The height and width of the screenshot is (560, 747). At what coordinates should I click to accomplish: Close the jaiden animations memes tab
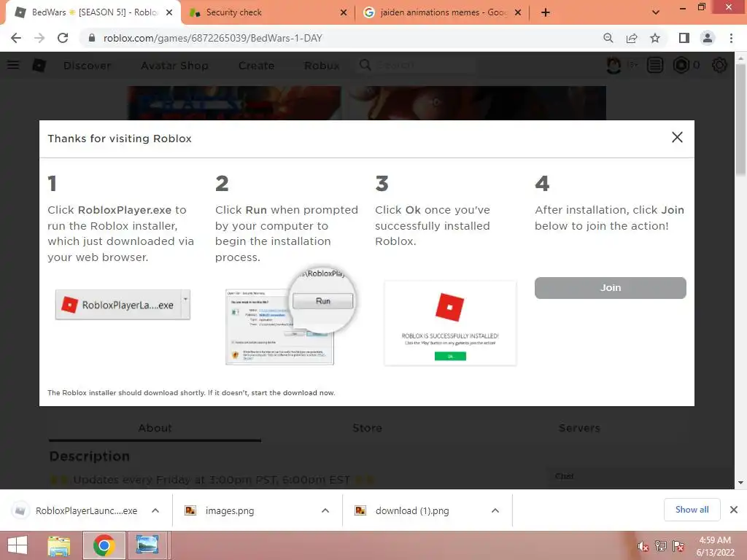(518, 12)
